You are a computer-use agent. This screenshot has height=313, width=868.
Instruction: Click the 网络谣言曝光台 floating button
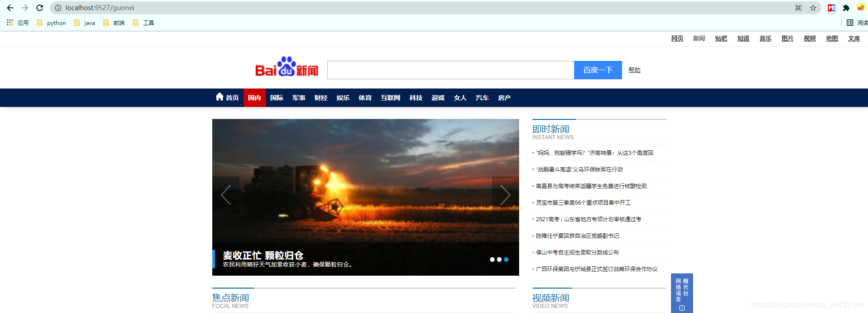click(x=682, y=293)
